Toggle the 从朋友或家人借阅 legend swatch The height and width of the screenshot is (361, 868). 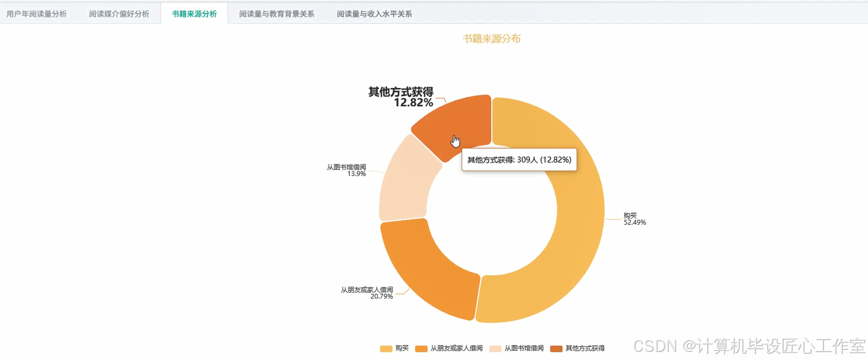(x=422, y=349)
